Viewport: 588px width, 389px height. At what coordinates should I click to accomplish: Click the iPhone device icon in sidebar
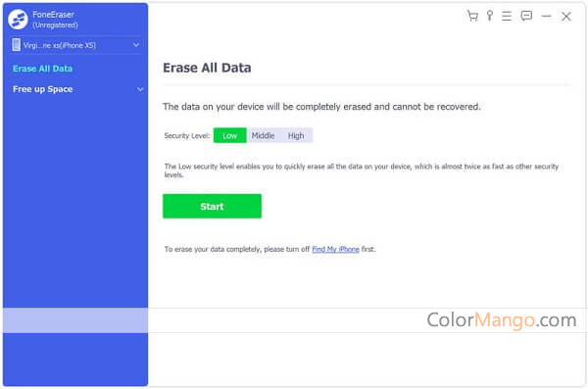tap(16, 45)
